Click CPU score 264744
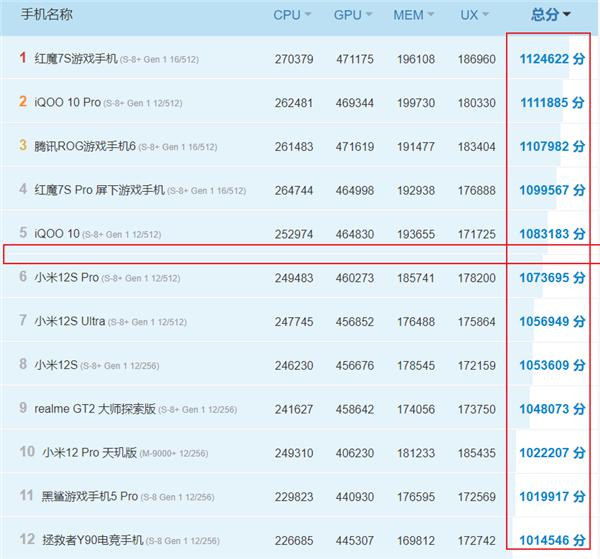600x559 pixels. coord(294,190)
